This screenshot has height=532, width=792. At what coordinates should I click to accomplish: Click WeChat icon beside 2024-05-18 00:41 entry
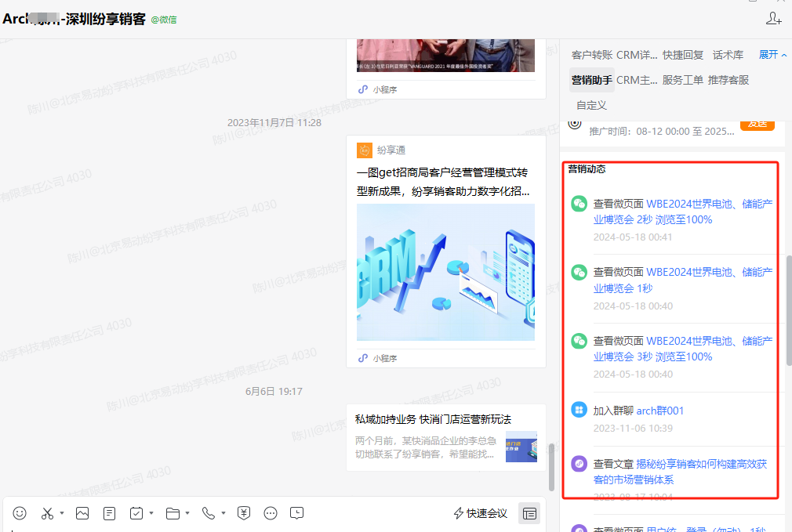[579, 204]
